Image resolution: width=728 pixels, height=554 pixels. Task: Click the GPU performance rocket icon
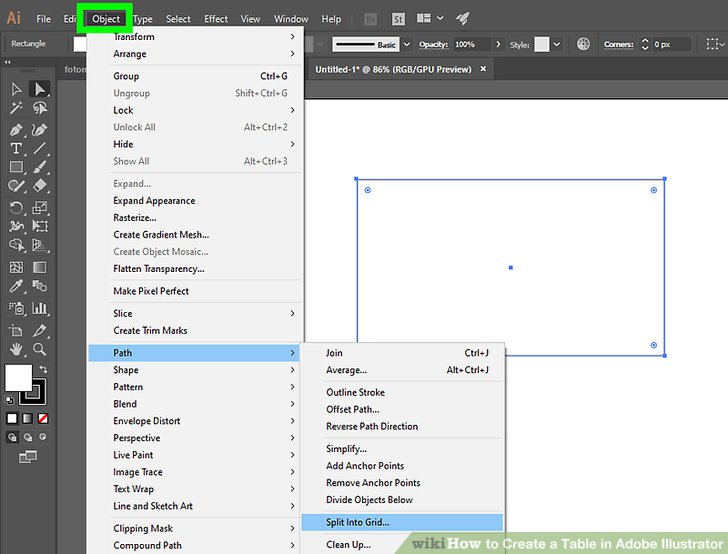coord(462,18)
